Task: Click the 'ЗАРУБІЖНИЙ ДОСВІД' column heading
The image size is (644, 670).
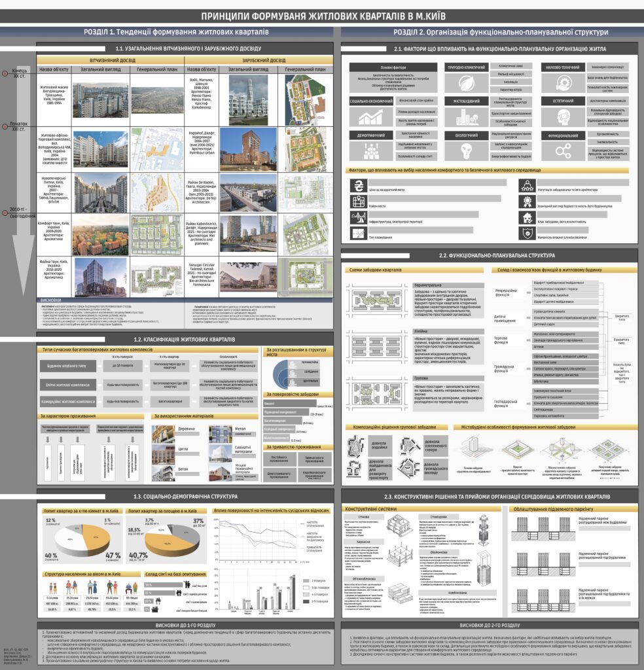Action: pyautogui.click(x=264, y=60)
